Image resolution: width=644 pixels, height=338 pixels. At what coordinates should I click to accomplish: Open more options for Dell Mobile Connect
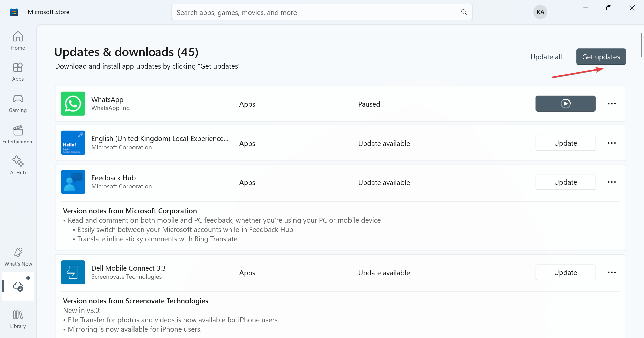point(612,272)
